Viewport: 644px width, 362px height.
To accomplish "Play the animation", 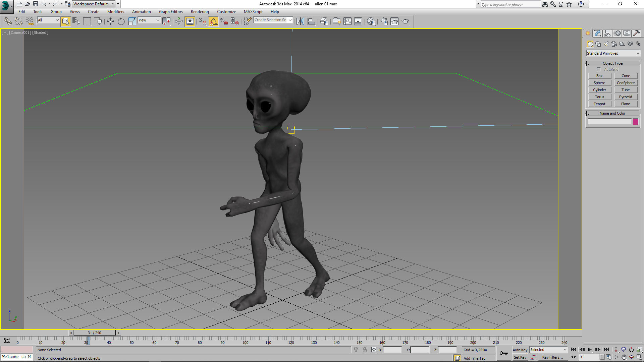I will (590, 350).
